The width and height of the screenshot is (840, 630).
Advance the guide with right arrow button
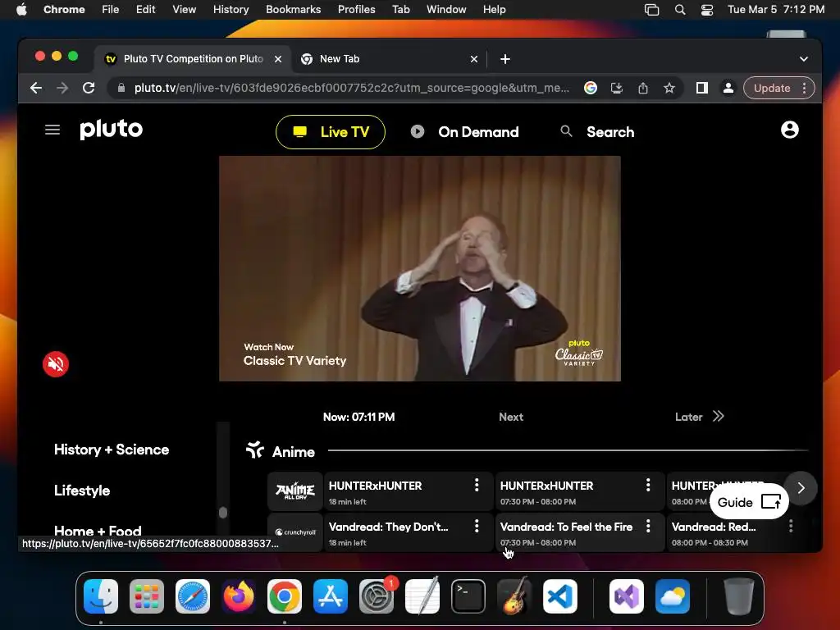point(801,488)
